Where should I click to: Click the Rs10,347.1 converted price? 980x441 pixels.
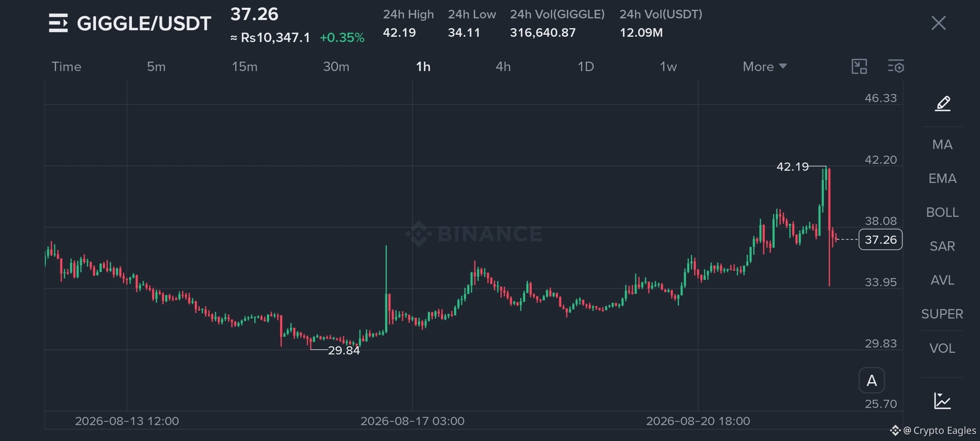click(270, 38)
